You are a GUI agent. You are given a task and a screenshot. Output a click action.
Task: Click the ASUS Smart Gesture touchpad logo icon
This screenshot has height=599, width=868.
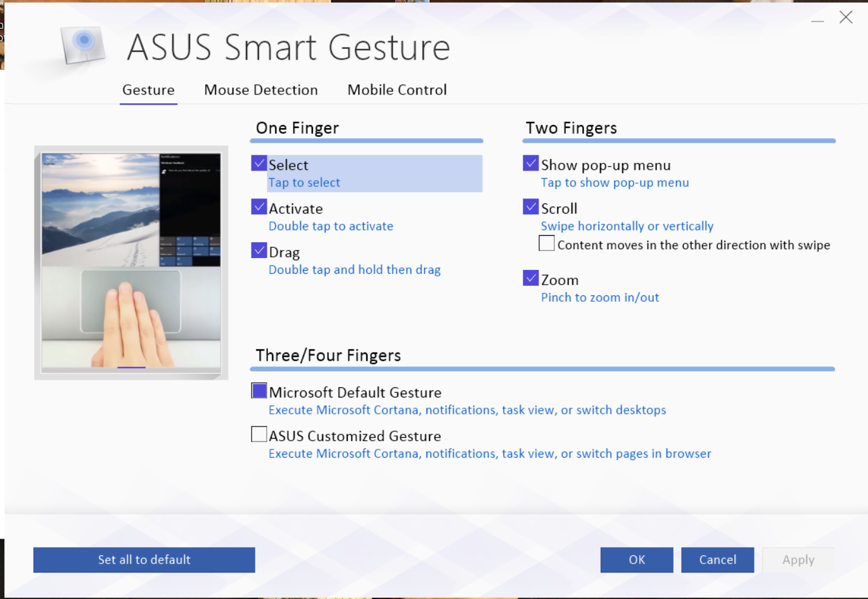coord(82,45)
